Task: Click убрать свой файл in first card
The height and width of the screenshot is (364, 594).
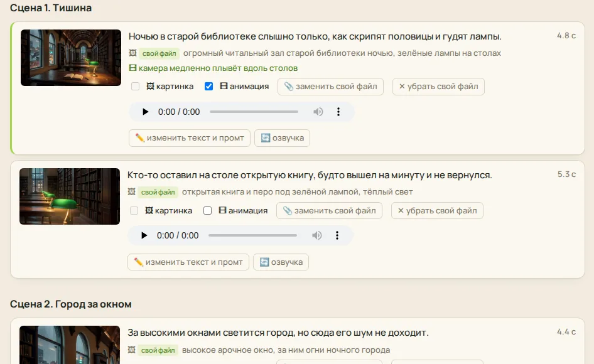Action: click(438, 87)
